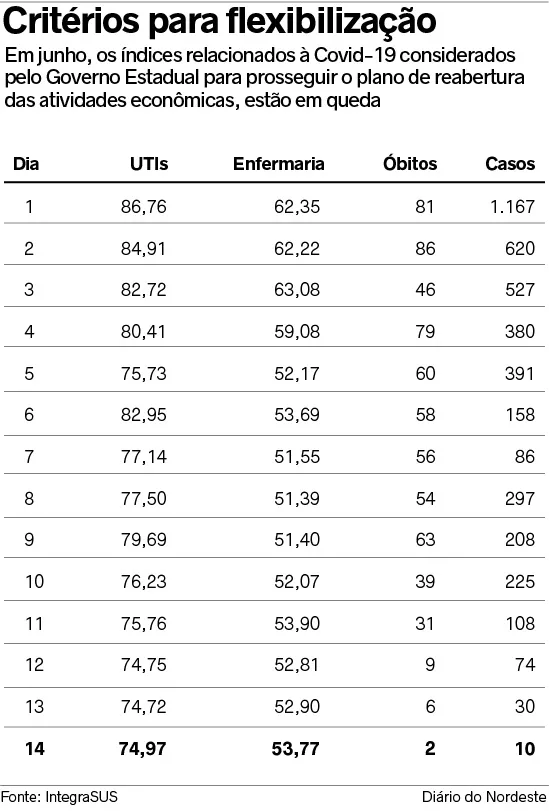The image size is (549, 811).
Task: Select the bold 53,77 Enfermaria value
Action: (x=295, y=748)
